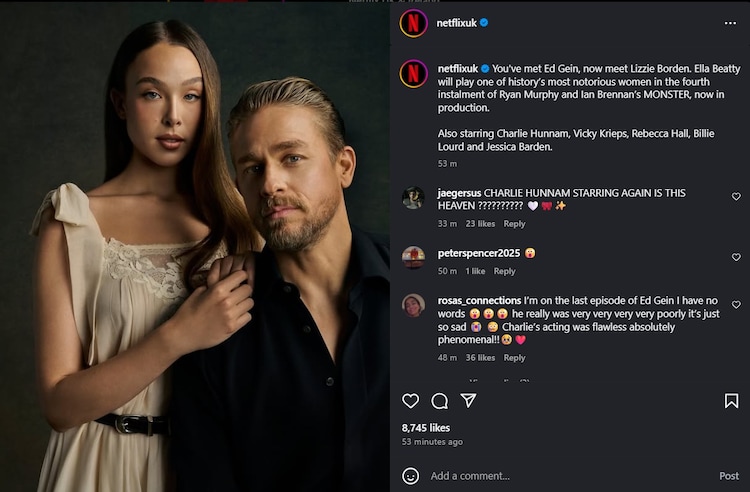Reply to jaegersus's comment
This screenshot has height=492, width=750.
point(514,224)
